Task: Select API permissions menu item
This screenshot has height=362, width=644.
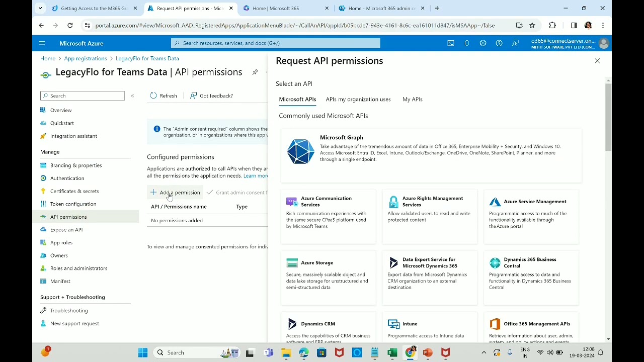Action: tap(86, 217)
